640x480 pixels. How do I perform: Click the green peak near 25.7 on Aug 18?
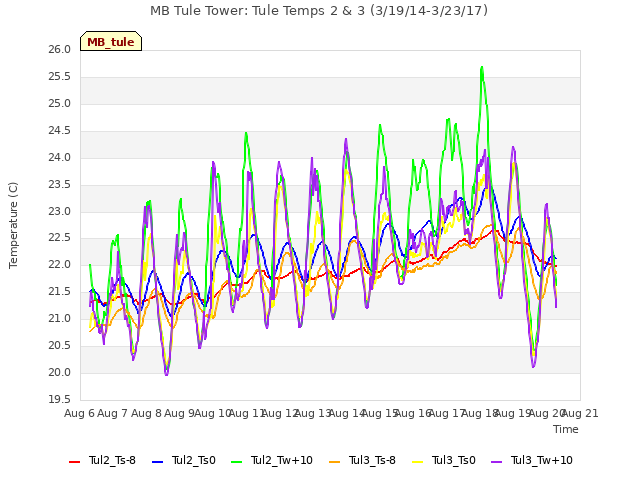[x=482, y=67]
